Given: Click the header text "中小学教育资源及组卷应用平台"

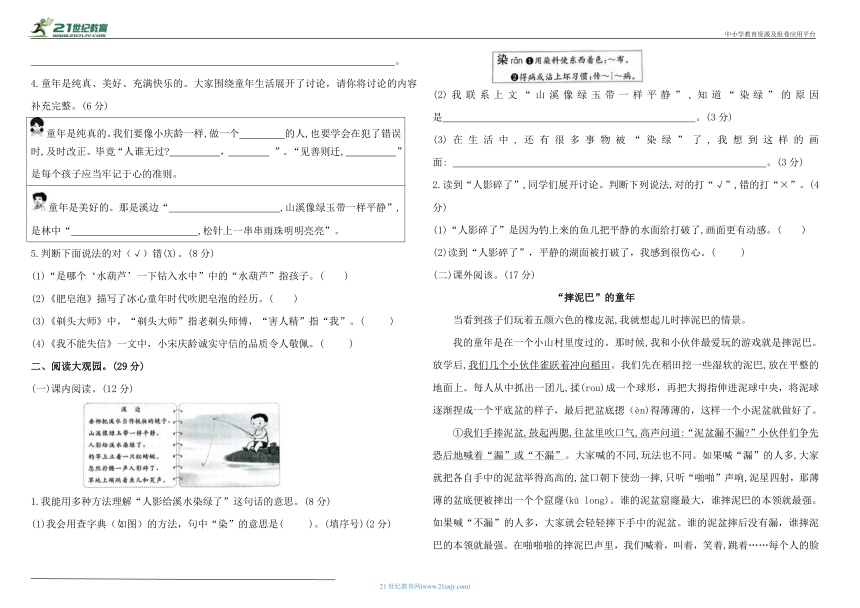Looking at the screenshot, I should pyautogui.click(x=770, y=34).
